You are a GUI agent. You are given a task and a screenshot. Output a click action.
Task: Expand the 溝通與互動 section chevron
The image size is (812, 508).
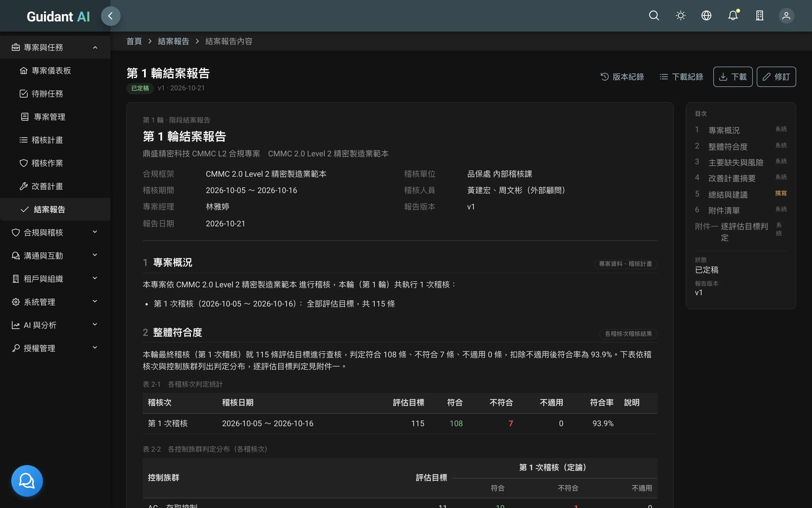95,255
